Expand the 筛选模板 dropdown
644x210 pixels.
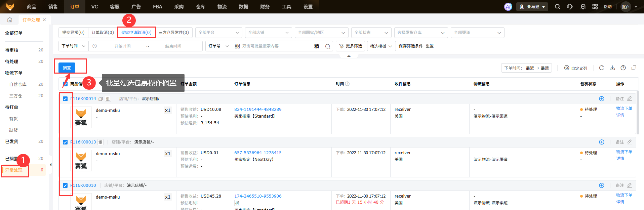381,46
